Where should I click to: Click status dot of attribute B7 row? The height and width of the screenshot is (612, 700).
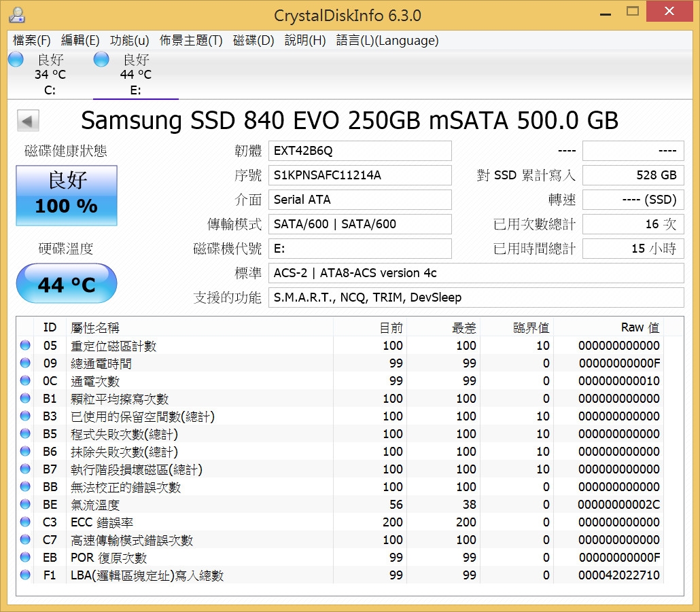point(25,469)
